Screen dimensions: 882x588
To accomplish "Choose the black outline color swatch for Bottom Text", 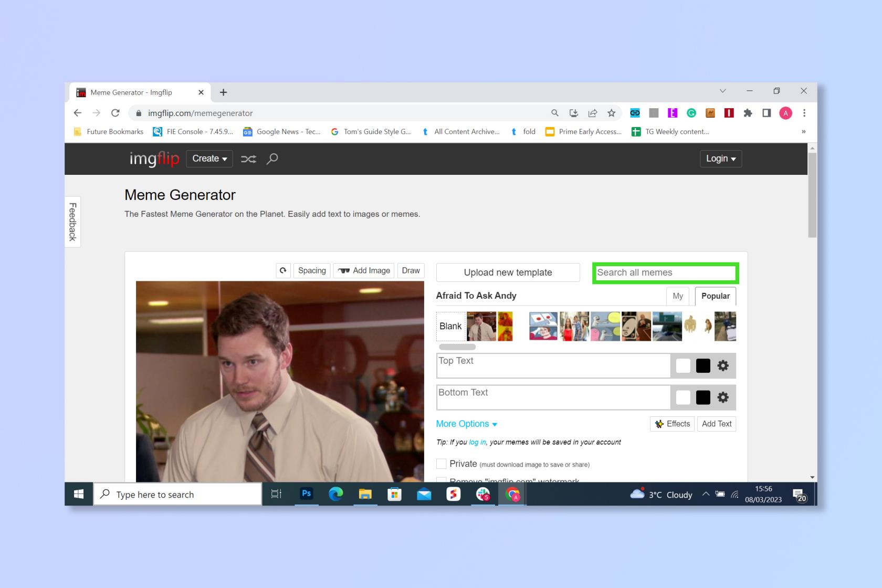I will tap(703, 397).
